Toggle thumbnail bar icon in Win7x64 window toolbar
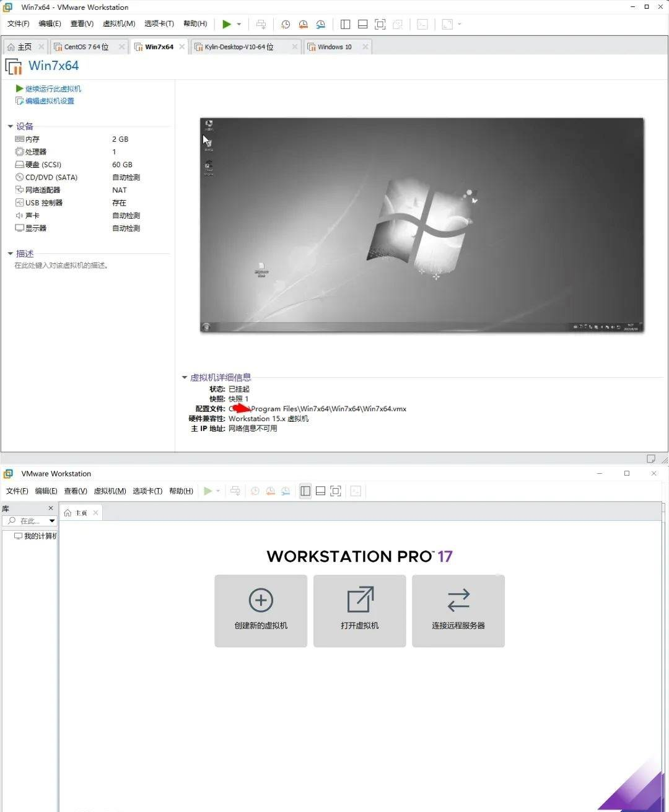Viewport: 669px width, 812px height. coord(363,24)
